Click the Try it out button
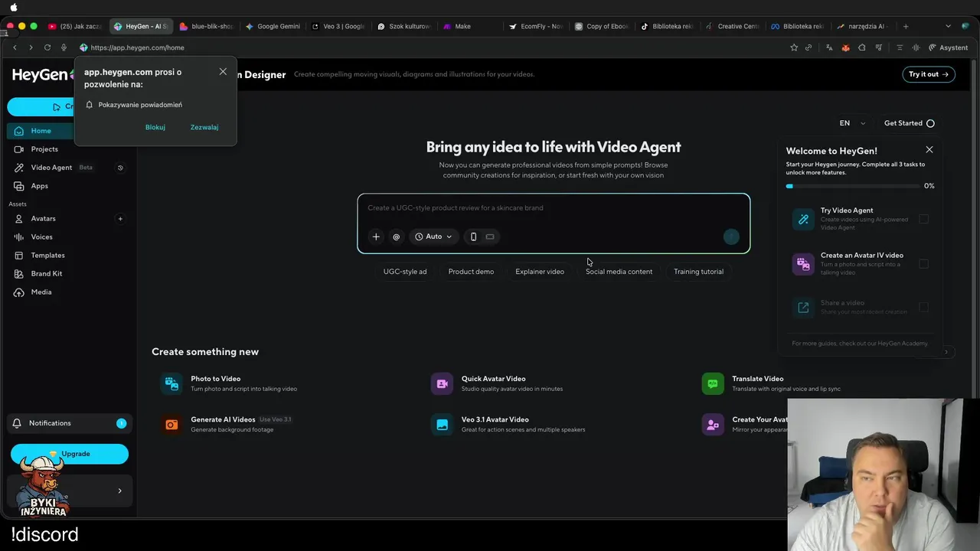Image resolution: width=980 pixels, height=551 pixels. point(929,74)
